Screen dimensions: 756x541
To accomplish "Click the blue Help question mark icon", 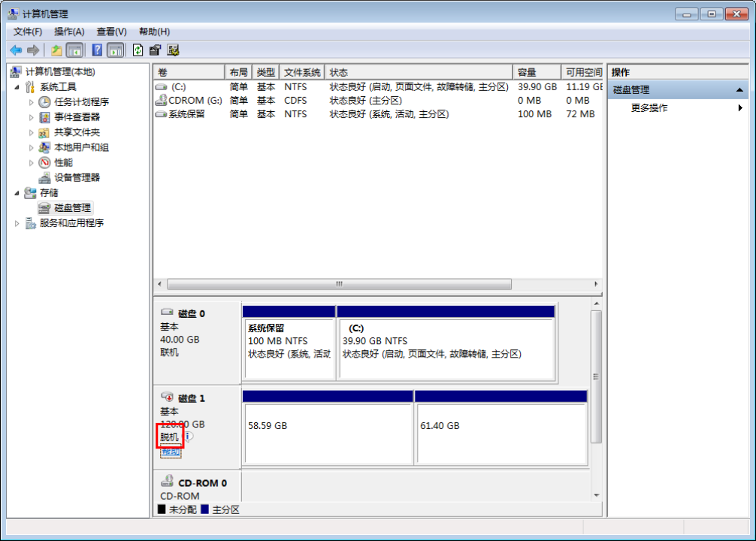I will 97,50.
